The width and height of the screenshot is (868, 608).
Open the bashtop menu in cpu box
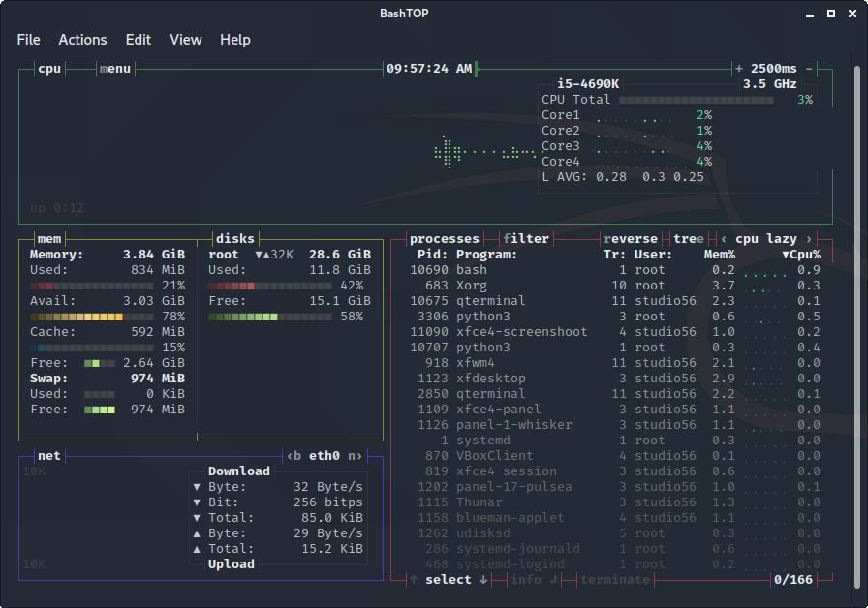114,69
